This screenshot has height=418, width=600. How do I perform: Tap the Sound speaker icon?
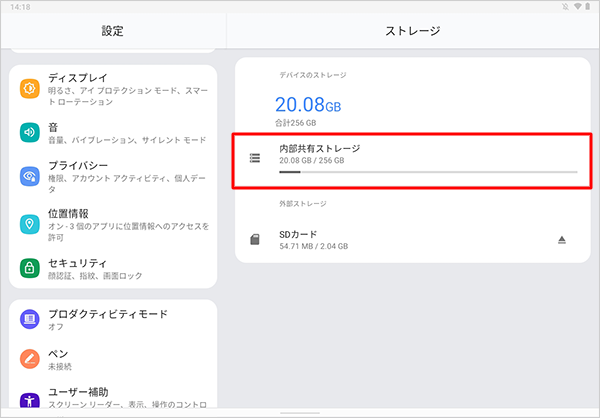[29, 132]
